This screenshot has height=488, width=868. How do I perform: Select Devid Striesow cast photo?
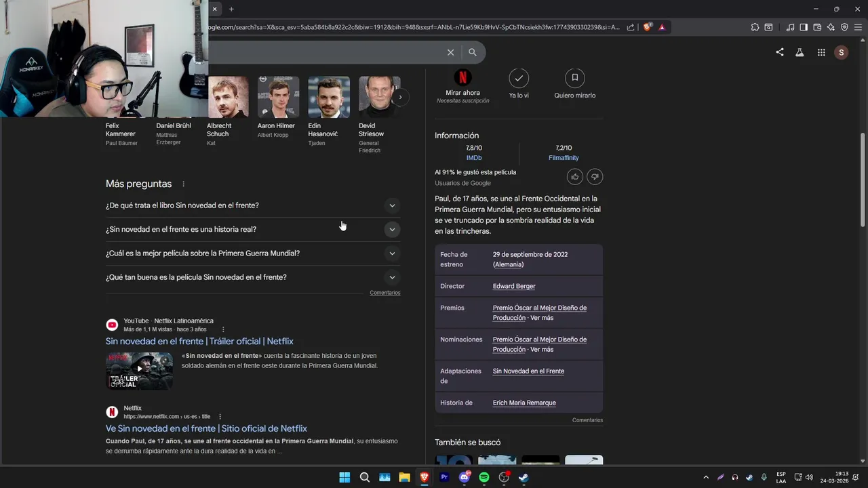tap(379, 97)
